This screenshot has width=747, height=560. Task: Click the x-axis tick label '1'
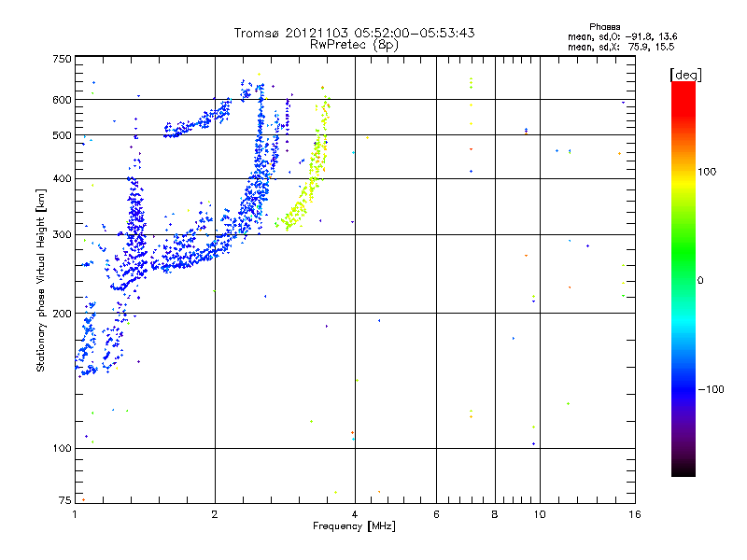tap(75, 514)
